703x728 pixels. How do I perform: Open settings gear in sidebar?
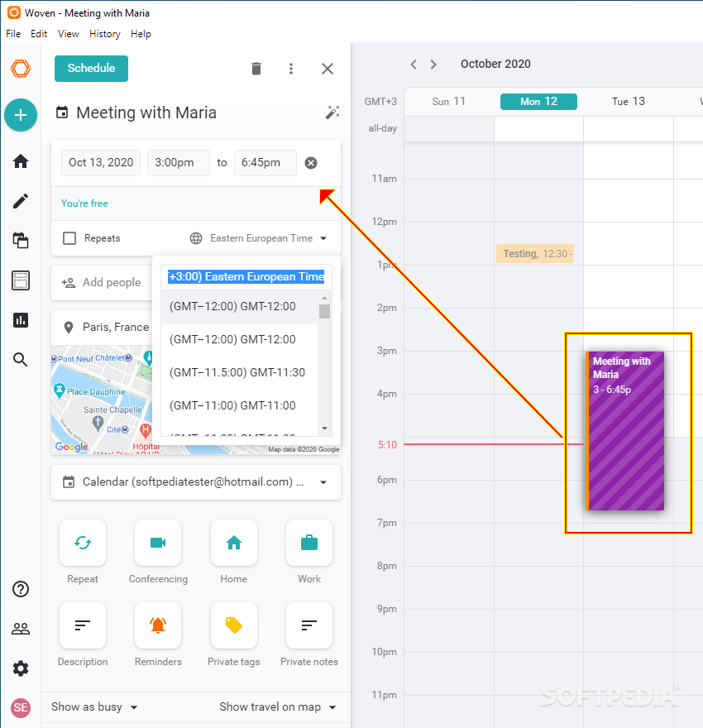21,668
